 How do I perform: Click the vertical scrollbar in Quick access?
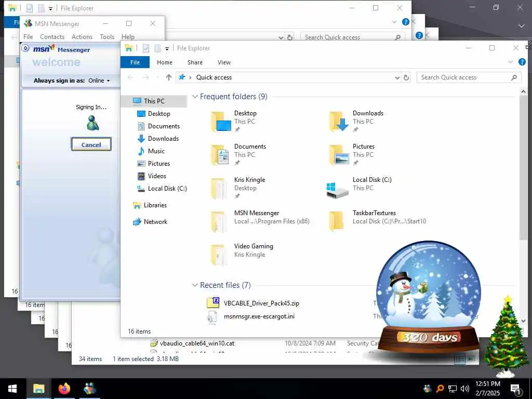click(523, 168)
